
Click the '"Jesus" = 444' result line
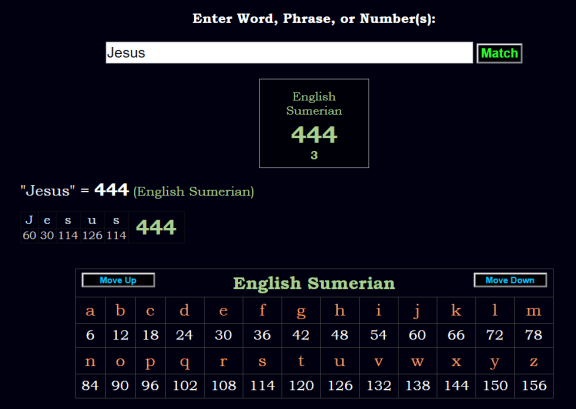point(137,190)
